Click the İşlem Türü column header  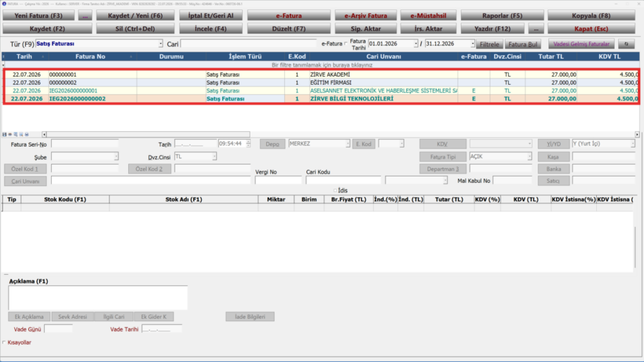245,57
